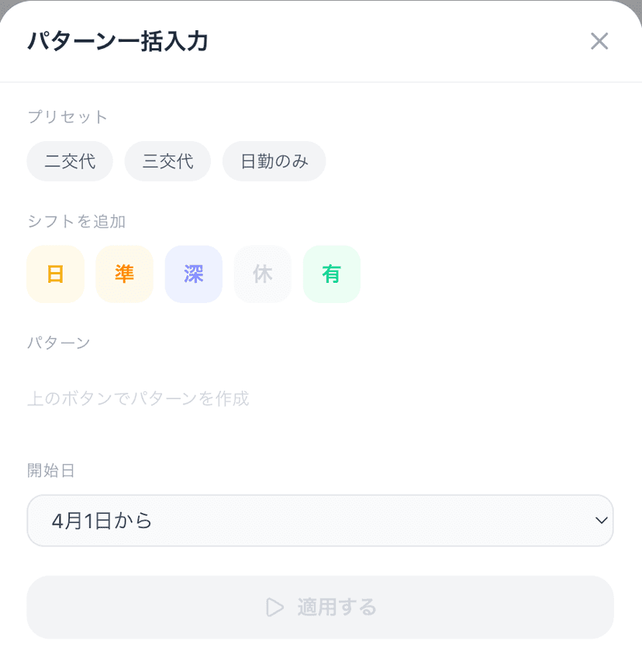Close the パターン一括入力 dialog
This screenshot has width=642, height=672.
599,41
